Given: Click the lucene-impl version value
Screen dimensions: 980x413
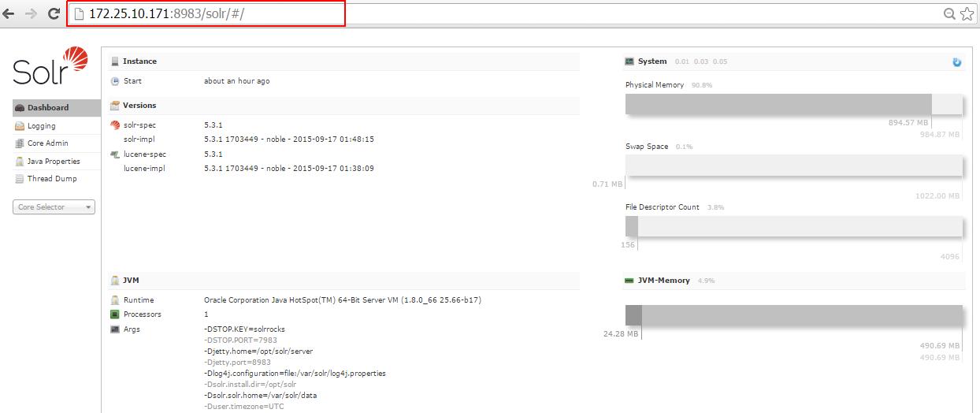Looking at the screenshot, I should [x=288, y=169].
